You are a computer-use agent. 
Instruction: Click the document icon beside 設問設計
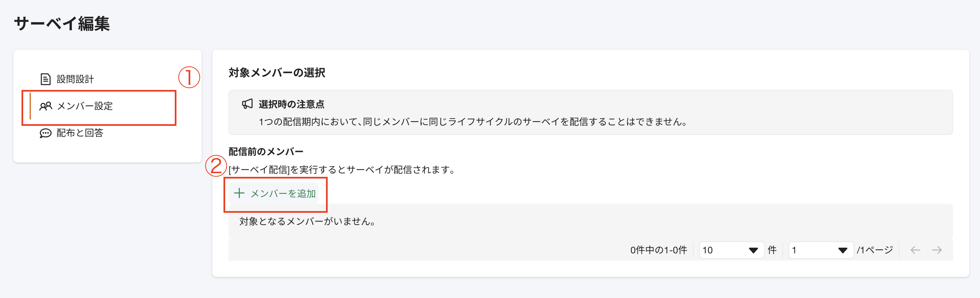(45, 79)
